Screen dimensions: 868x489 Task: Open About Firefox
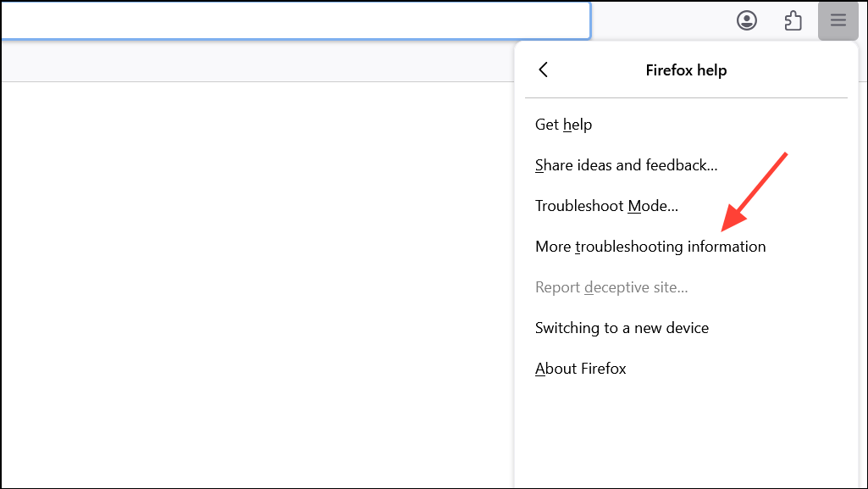click(581, 369)
